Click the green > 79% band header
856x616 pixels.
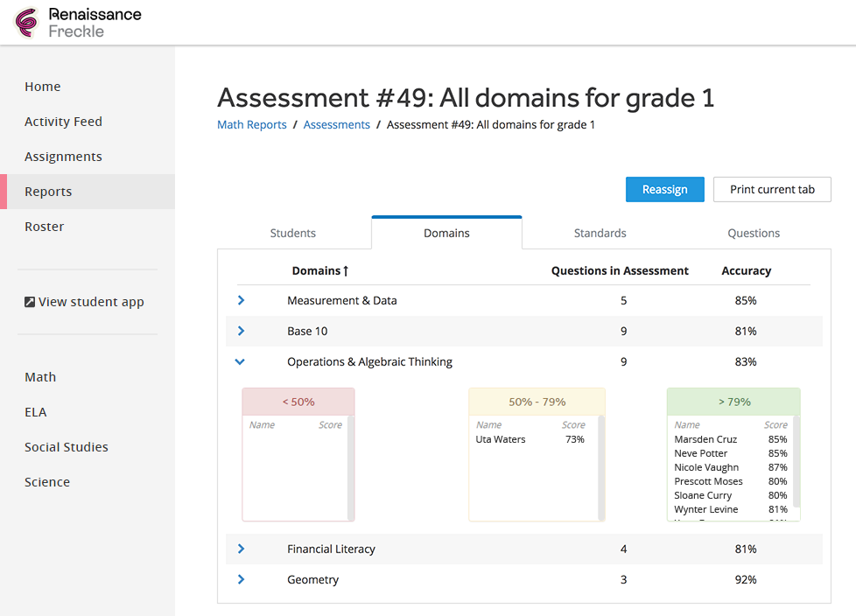click(x=733, y=402)
